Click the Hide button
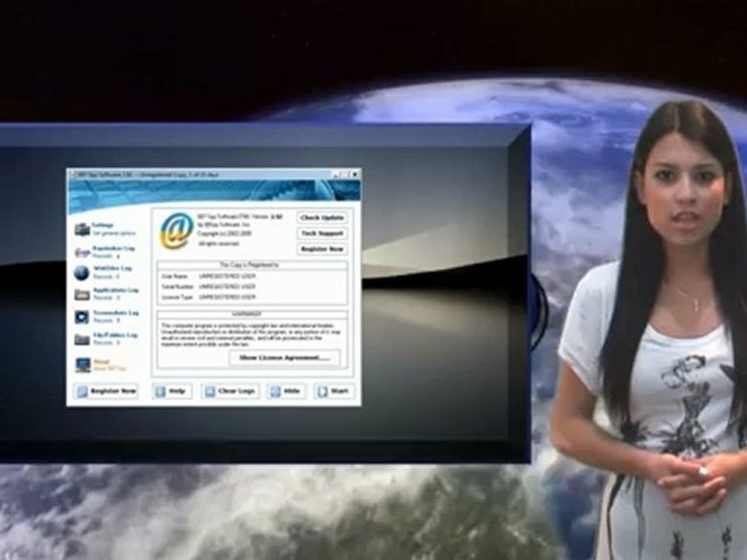The image size is (747, 560). 286,391
